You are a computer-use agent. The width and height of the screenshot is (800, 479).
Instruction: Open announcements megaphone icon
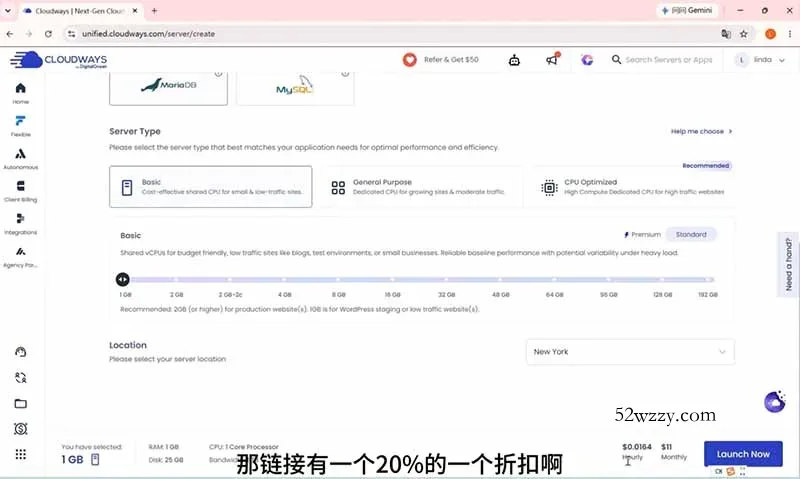(x=552, y=59)
